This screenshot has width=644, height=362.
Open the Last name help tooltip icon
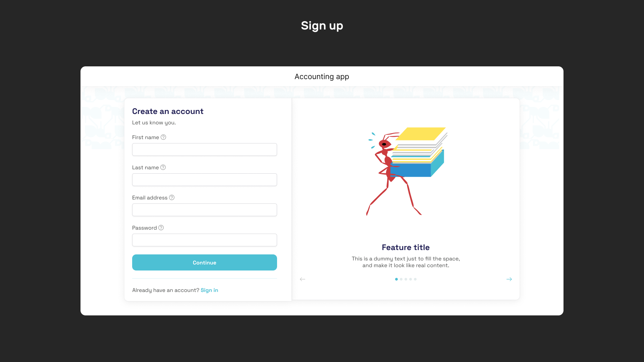point(163,167)
